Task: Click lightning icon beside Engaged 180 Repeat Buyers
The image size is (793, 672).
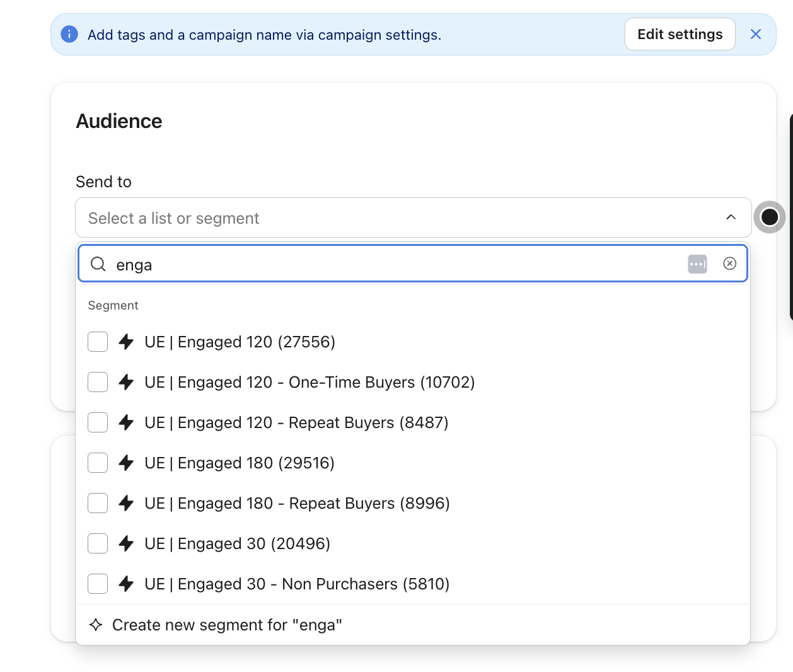Action: 126,503
